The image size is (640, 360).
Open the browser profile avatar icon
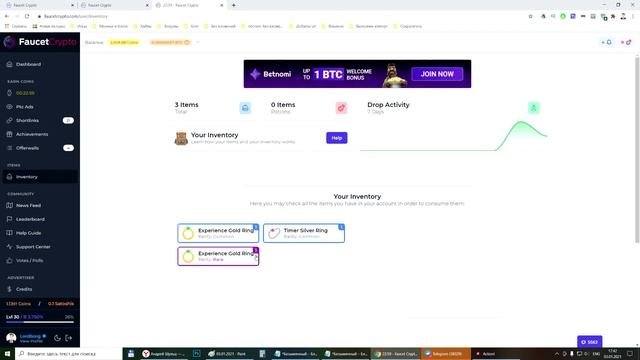623,16
